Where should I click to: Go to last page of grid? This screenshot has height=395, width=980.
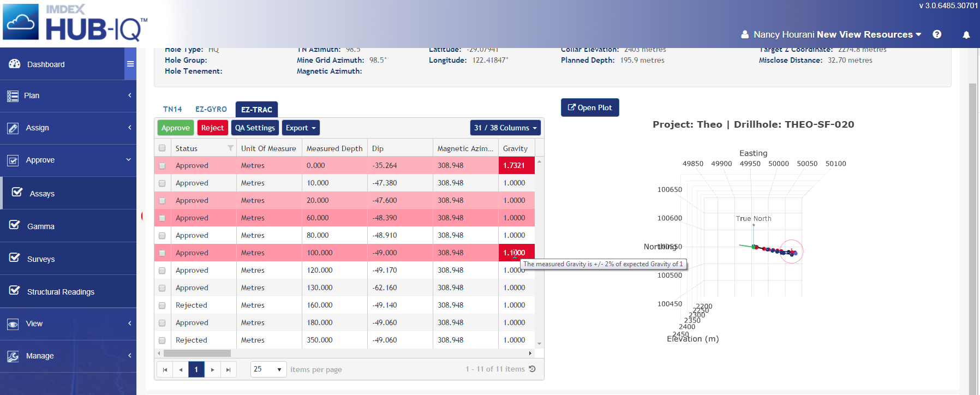coord(229,369)
